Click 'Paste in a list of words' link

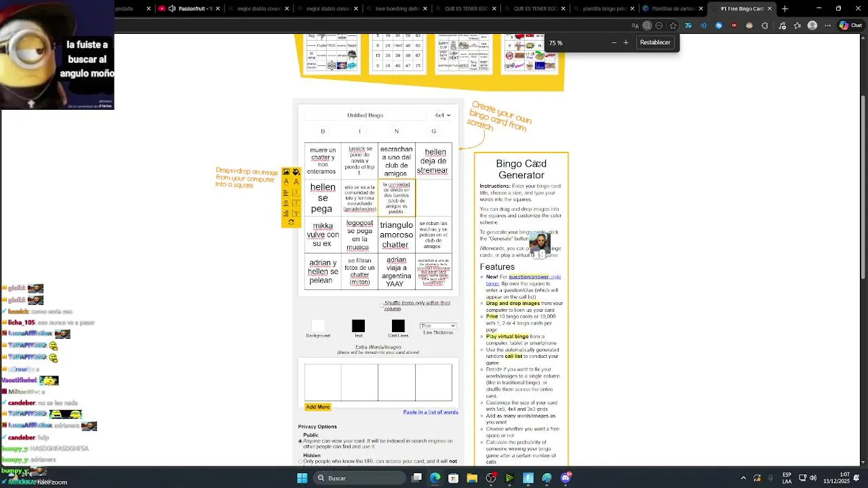tap(431, 412)
